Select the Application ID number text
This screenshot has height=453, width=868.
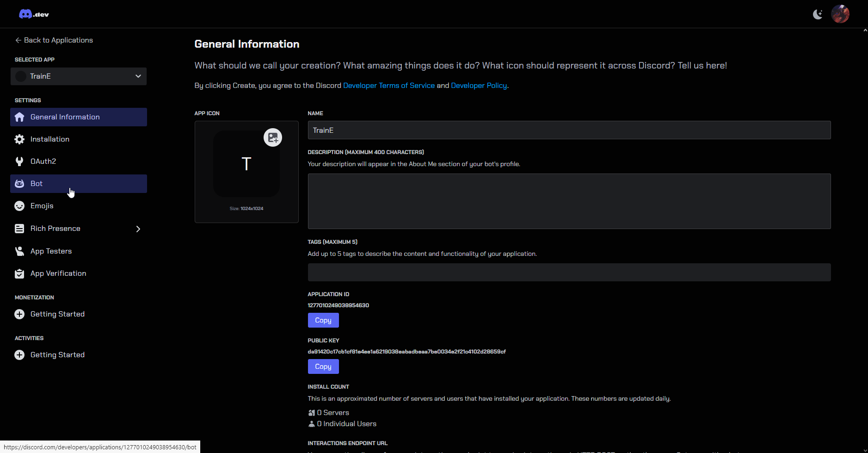coord(339,305)
